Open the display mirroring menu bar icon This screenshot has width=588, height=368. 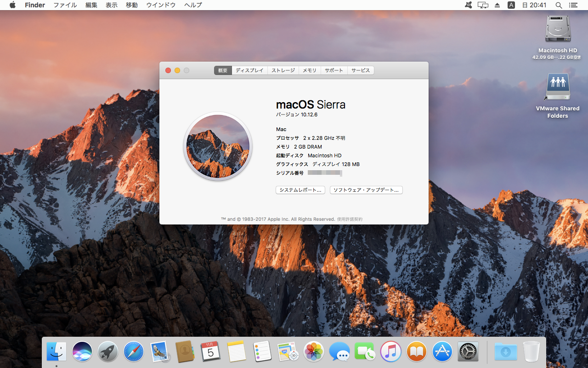[483, 5]
